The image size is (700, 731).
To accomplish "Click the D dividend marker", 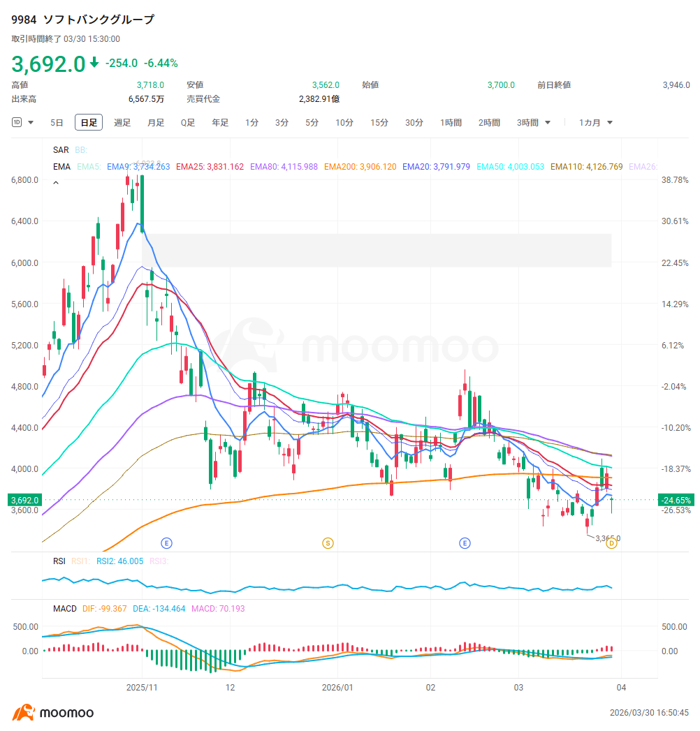I will [611, 543].
